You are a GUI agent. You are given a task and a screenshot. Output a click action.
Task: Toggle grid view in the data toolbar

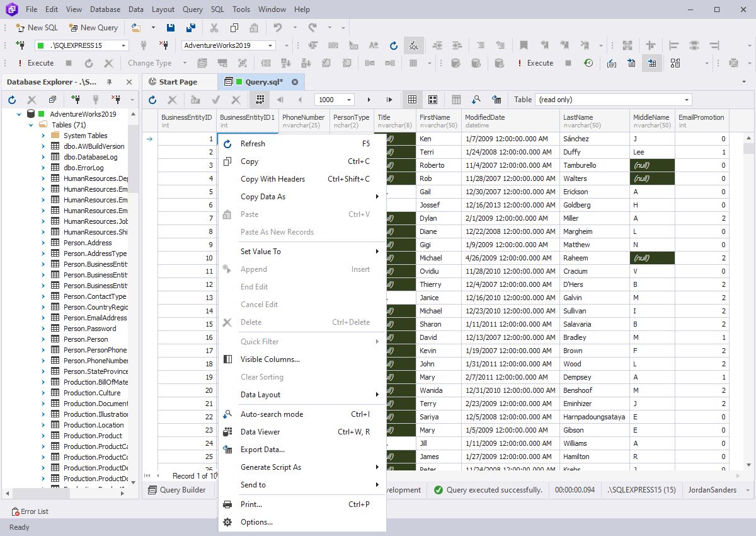point(412,99)
